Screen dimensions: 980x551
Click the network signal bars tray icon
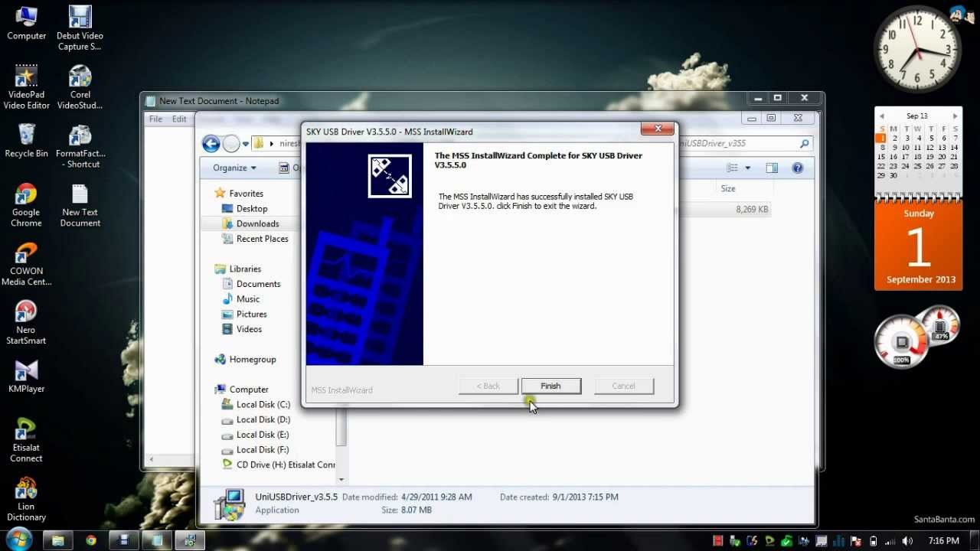click(x=890, y=541)
